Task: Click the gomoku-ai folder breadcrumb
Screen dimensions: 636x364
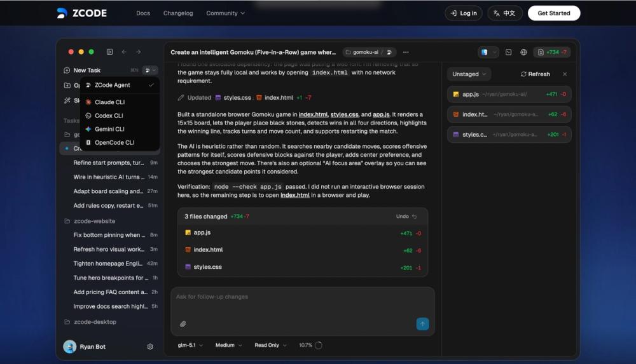Action: tap(363, 52)
